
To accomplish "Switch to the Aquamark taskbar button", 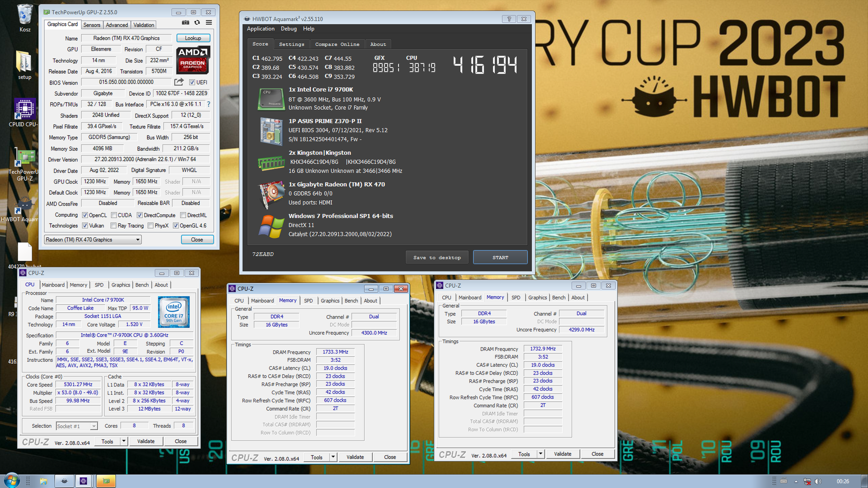I will [64, 481].
